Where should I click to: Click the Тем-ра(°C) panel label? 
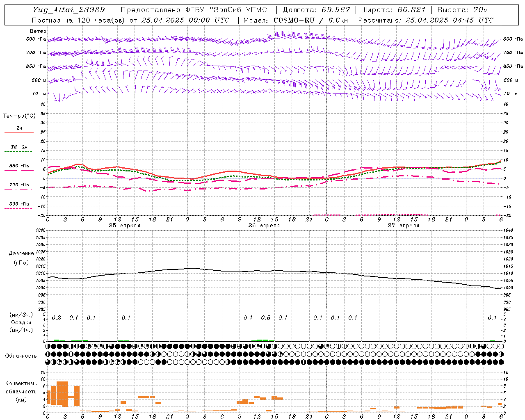pyautogui.click(x=19, y=116)
